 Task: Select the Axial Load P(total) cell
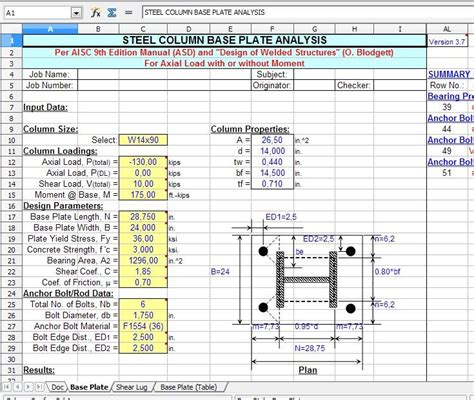click(143, 162)
